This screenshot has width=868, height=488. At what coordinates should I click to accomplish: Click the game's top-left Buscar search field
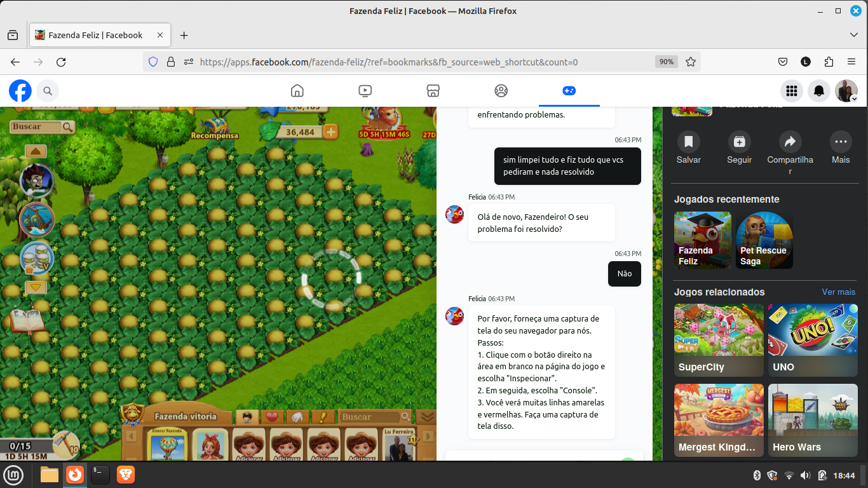coord(43,127)
